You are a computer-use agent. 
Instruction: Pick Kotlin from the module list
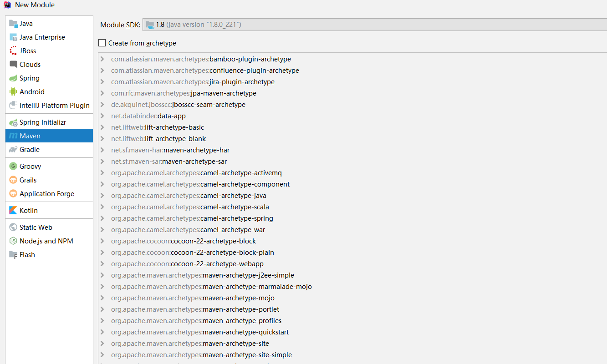49,211
